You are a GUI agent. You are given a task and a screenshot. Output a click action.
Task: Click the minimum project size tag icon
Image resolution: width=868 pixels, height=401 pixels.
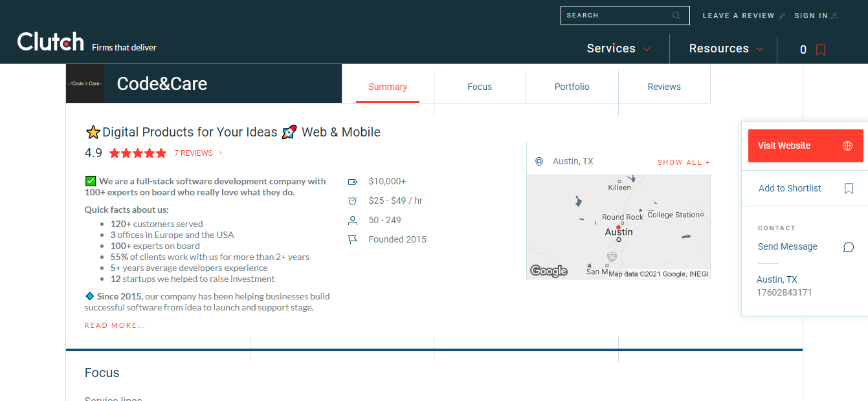pyautogui.click(x=353, y=182)
